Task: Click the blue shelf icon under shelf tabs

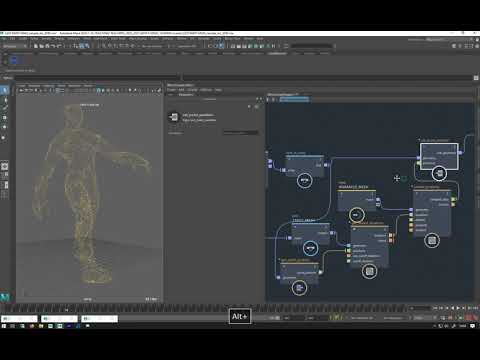Action: pyautogui.click(x=14, y=60)
